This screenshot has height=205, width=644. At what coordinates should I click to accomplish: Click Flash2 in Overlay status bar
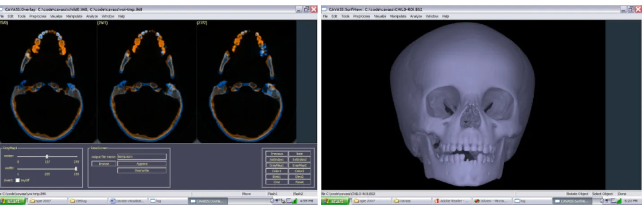click(x=298, y=194)
